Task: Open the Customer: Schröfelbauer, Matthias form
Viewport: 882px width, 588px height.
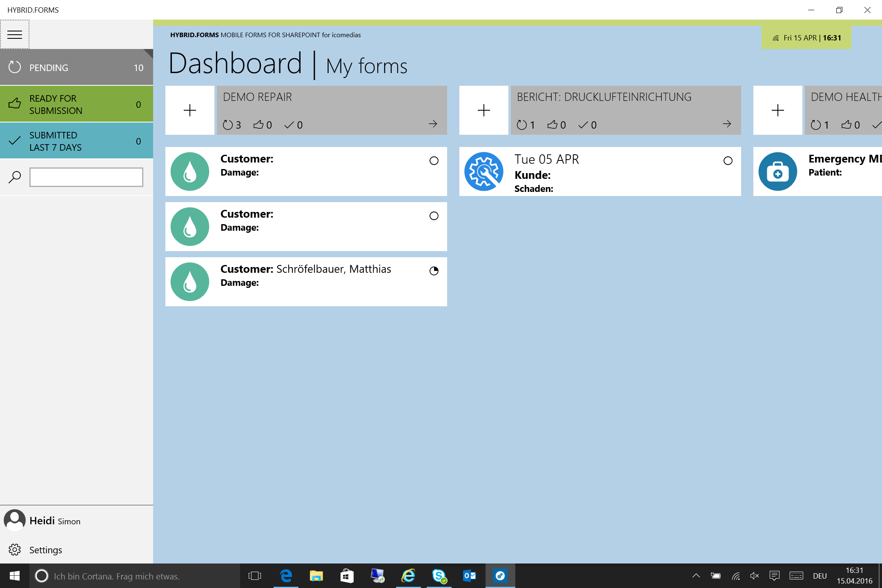Action: [306, 282]
